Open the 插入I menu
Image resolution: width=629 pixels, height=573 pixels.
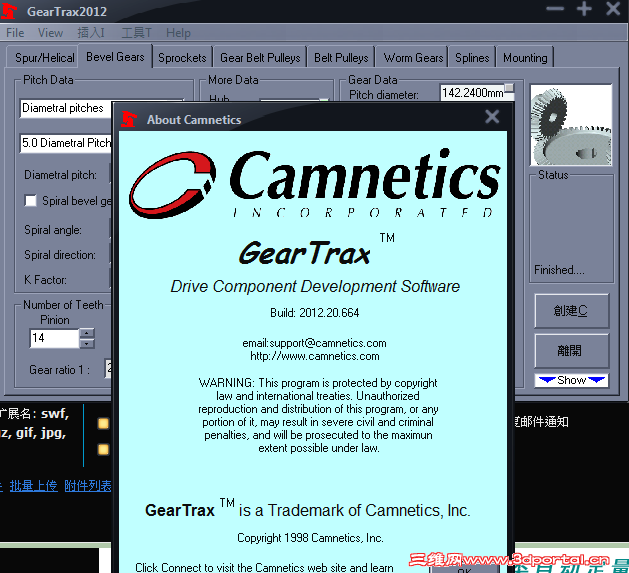tap(91, 33)
